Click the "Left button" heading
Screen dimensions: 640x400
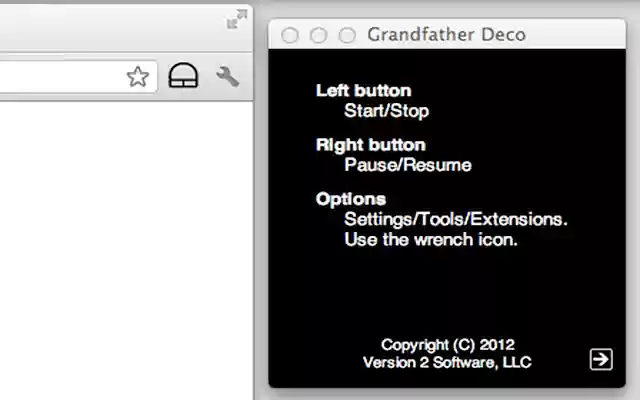click(363, 91)
